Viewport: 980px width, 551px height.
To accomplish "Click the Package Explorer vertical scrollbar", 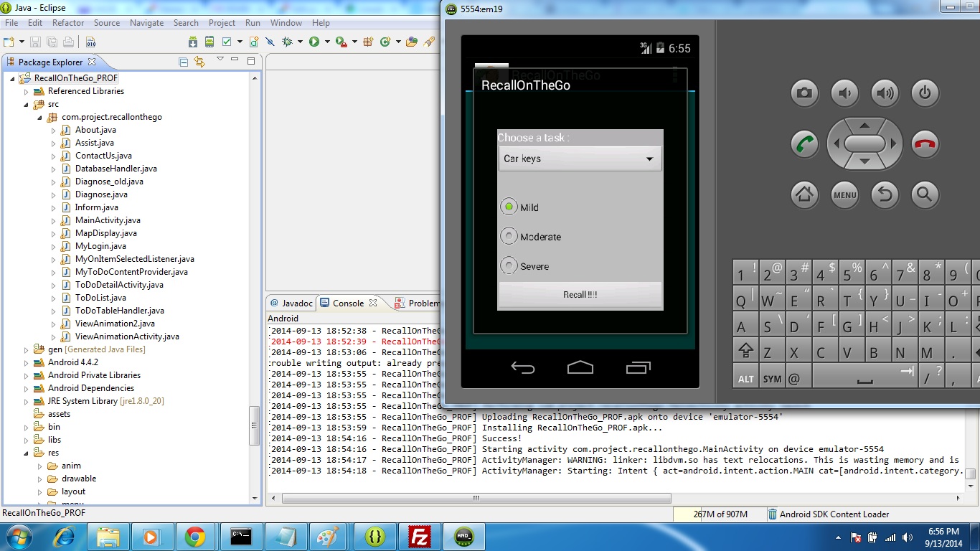I will pyautogui.click(x=254, y=427).
